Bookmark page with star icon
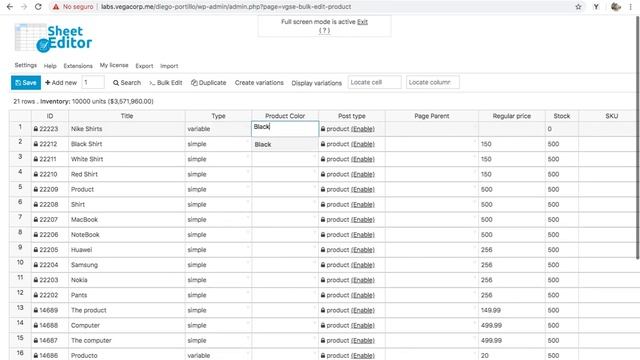 pos(578,7)
